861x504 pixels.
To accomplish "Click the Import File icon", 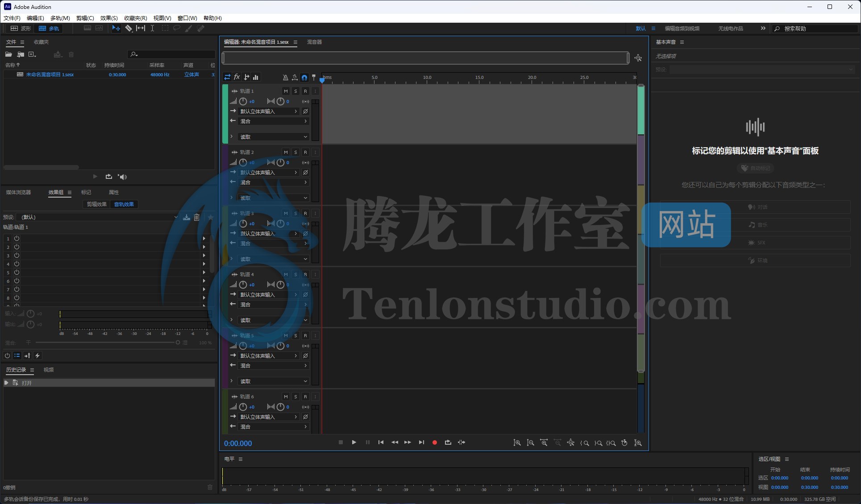I will 21,54.
